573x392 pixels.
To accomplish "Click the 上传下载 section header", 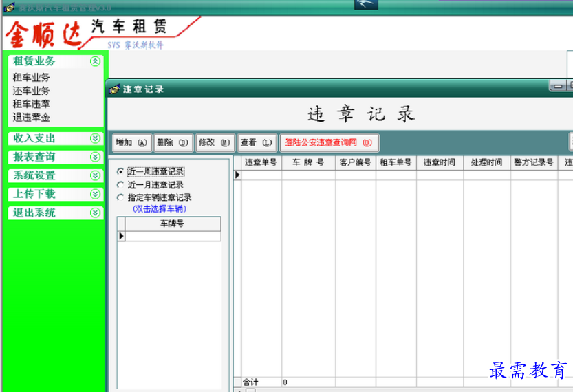I will (56, 194).
